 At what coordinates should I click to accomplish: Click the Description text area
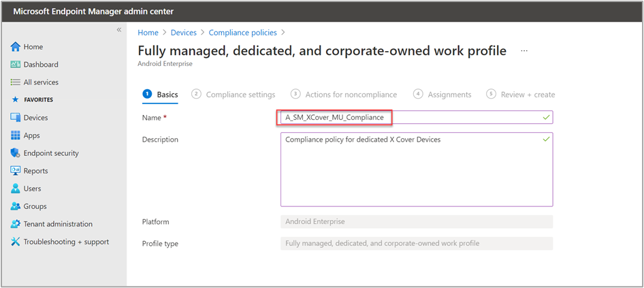[x=417, y=170]
